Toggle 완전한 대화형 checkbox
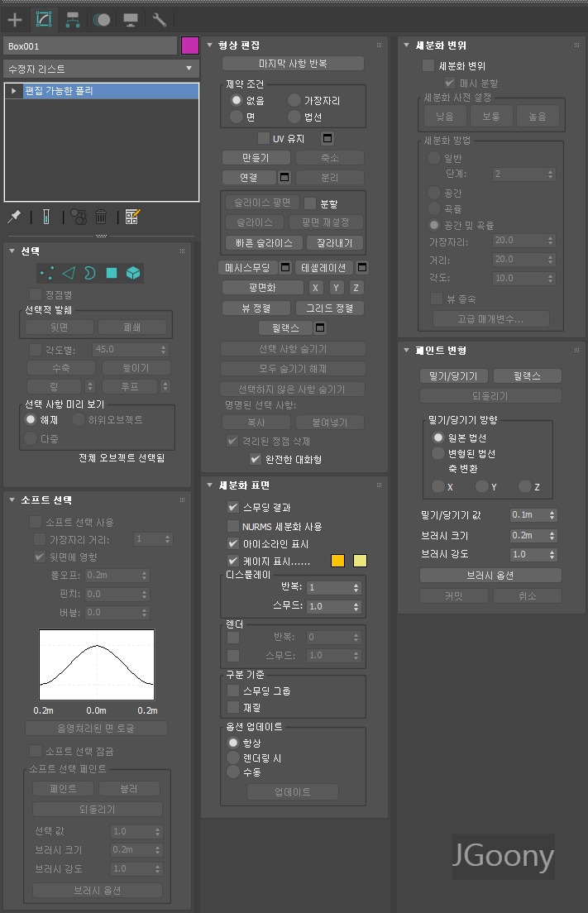The width and height of the screenshot is (588, 913). click(255, 460)
